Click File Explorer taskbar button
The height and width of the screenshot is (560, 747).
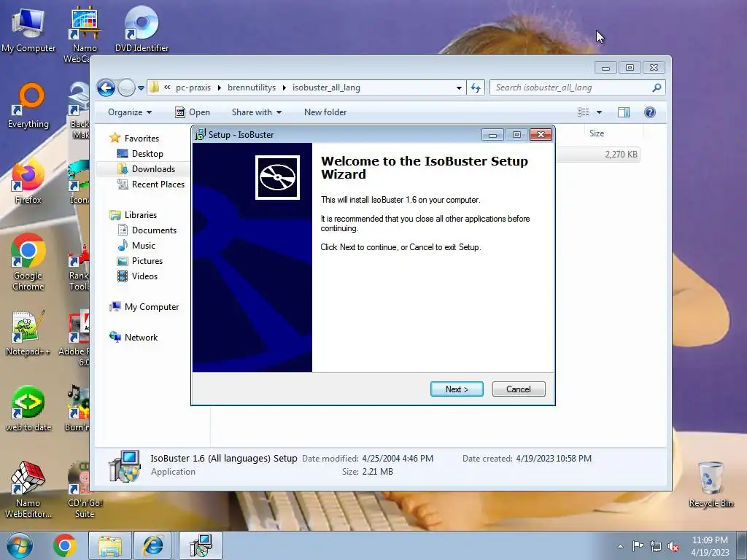pyautogui.click(x=110, y=545)
